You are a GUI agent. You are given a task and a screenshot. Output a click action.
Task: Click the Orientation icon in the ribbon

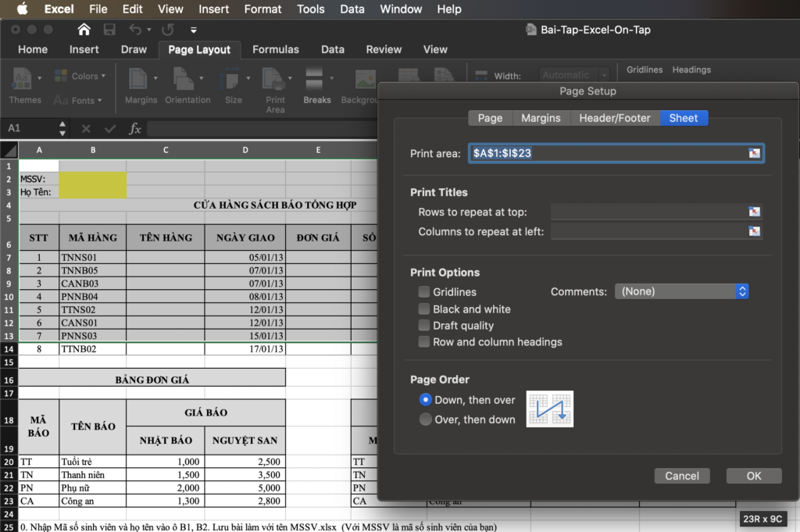click(x=183, y=79)
